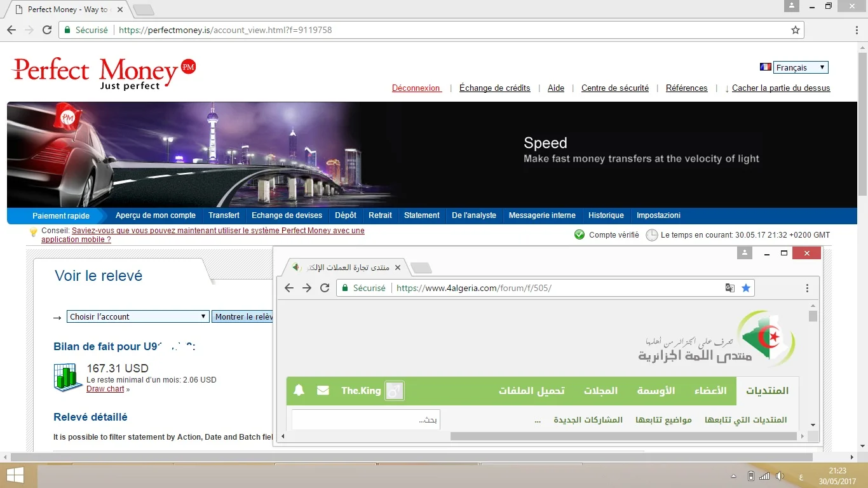Show hidden system tray icons arrow
The height and width of the screenshot is (488, 868).
point(734,476)
